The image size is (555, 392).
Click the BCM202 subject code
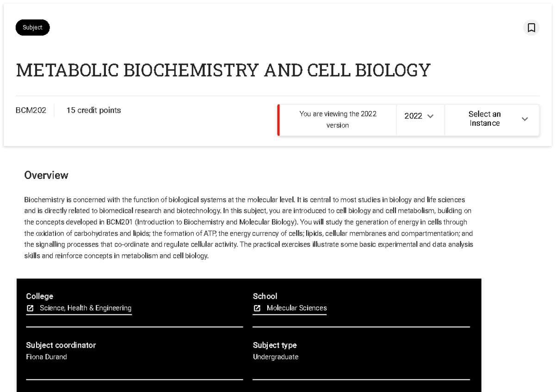tap(31, 110)
